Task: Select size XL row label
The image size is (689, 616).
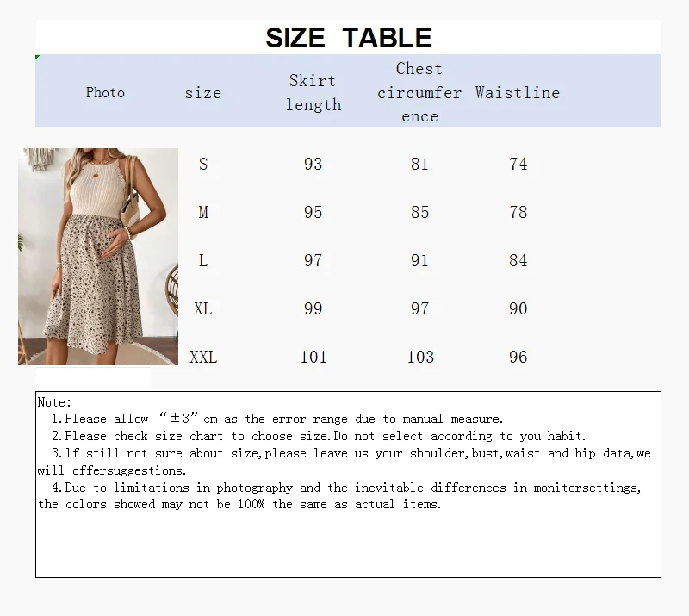Action: pyautogui.click(x=203, y=308)
